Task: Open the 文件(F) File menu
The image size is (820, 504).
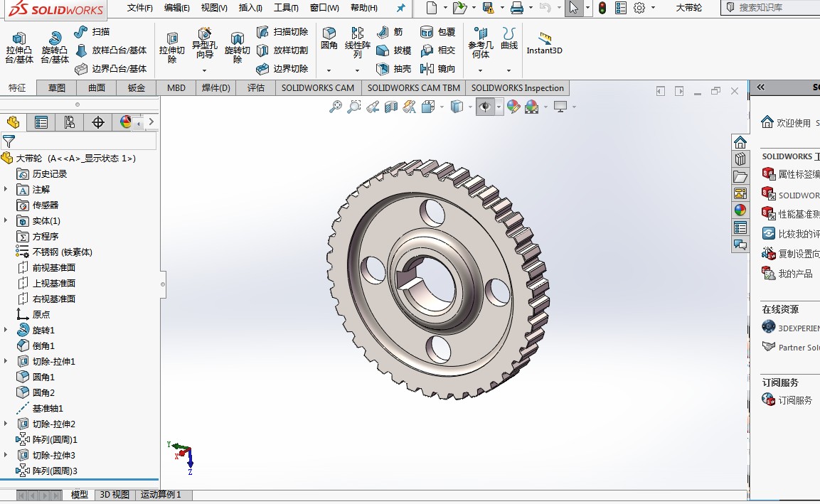Action: pyautogui.click(x=139, y=8)
